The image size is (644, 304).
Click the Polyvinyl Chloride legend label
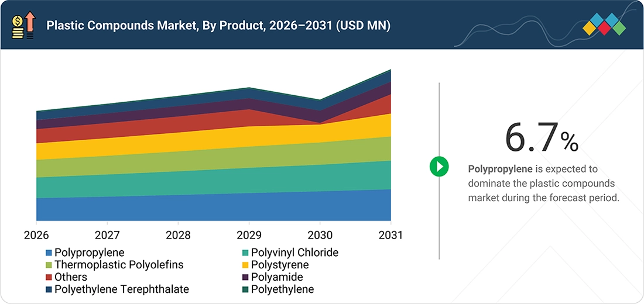294,253
